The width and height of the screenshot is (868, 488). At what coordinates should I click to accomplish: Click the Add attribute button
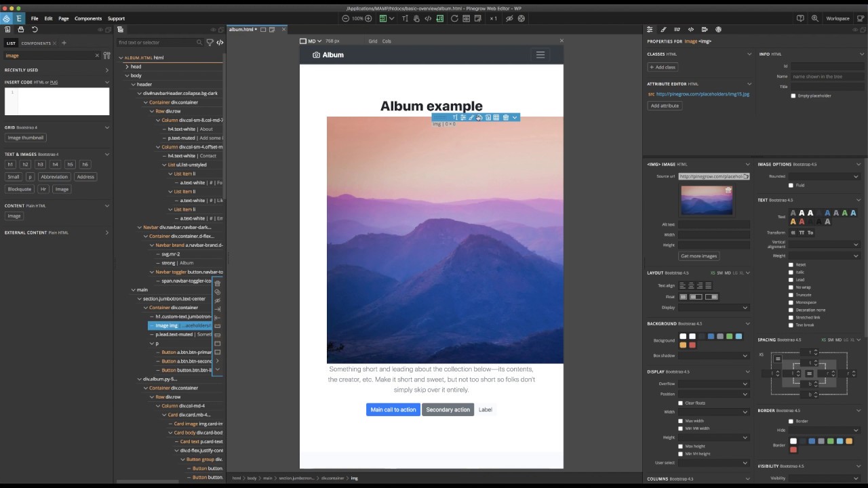[665, 106]
